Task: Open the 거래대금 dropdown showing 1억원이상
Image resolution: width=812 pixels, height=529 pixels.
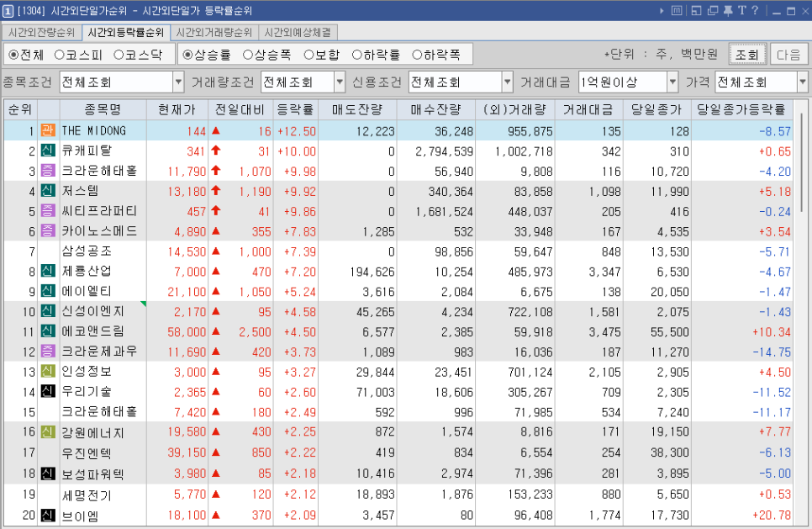Action: (x=672, y=82)
